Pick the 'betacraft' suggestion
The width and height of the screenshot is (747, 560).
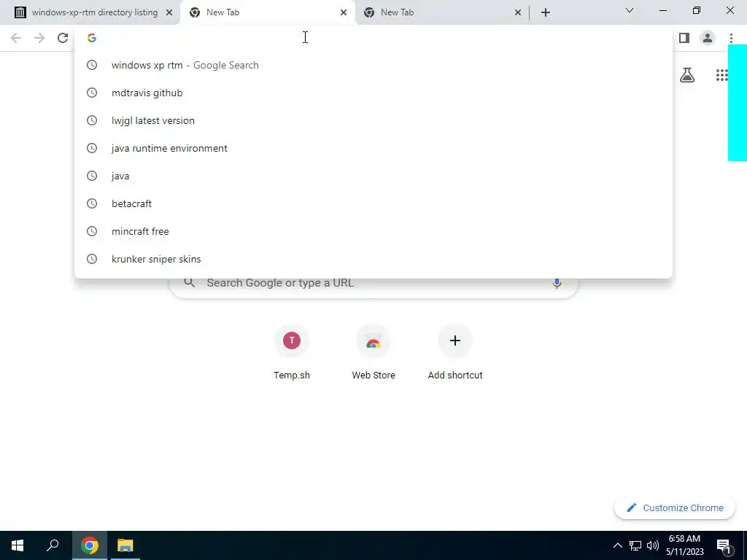tap(373, 203)
